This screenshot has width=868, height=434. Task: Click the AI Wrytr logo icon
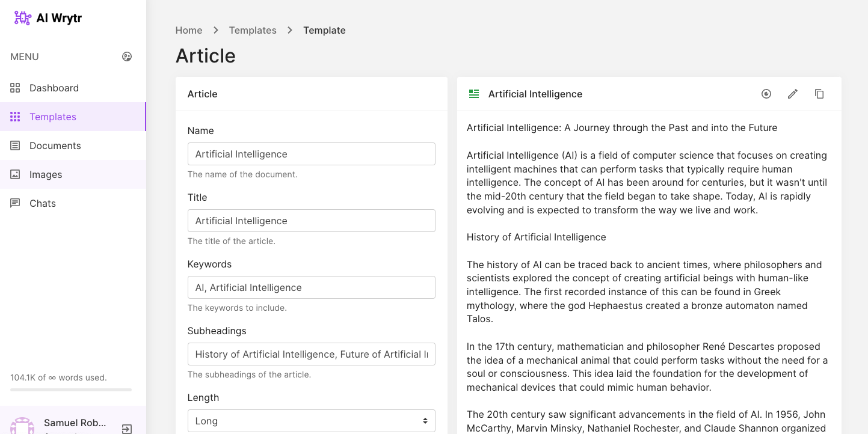[x=22, y=18]
